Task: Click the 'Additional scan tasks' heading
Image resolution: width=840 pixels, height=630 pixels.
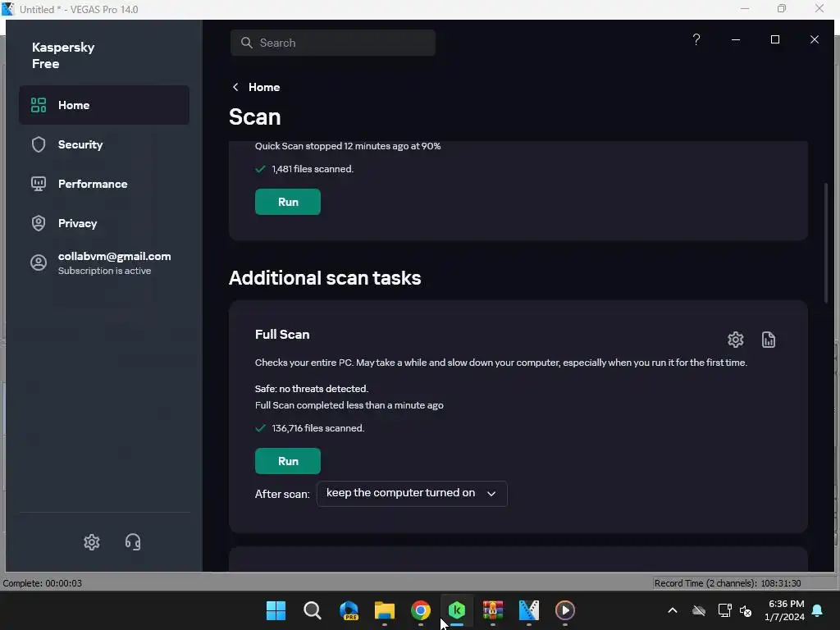Action: coord(325,278)
